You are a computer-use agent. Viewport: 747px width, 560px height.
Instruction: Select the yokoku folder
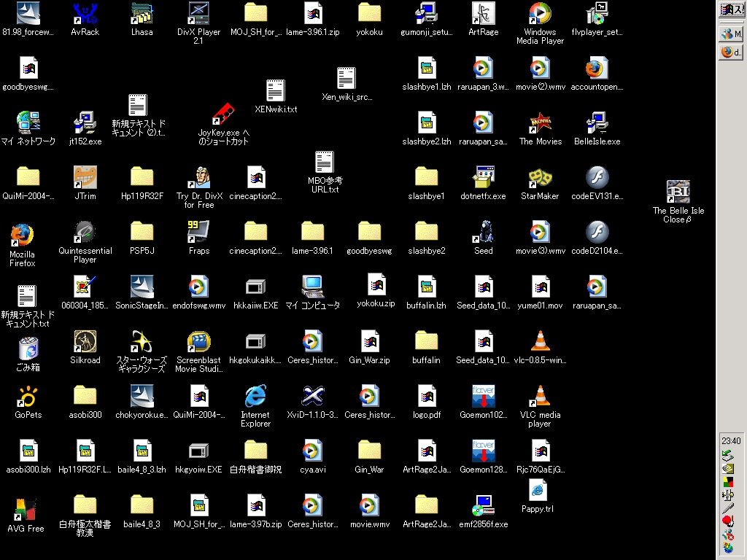point(369,19)
